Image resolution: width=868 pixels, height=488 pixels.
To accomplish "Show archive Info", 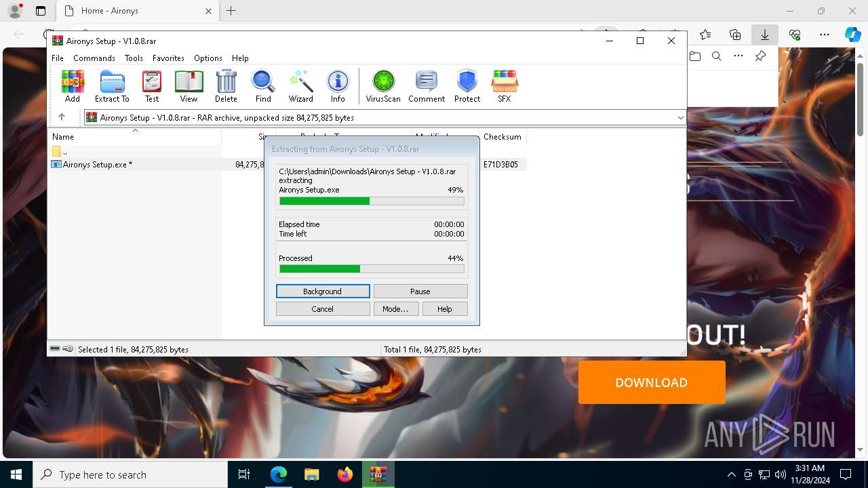I will pyautogui.click(x=338, y=86).
